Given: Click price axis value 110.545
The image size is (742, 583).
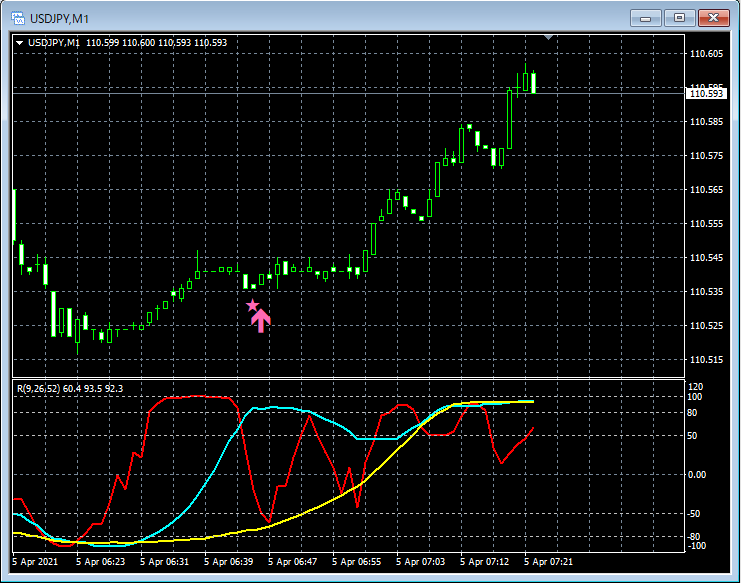Looking at the screenshot, I should [x=707, y=258].
